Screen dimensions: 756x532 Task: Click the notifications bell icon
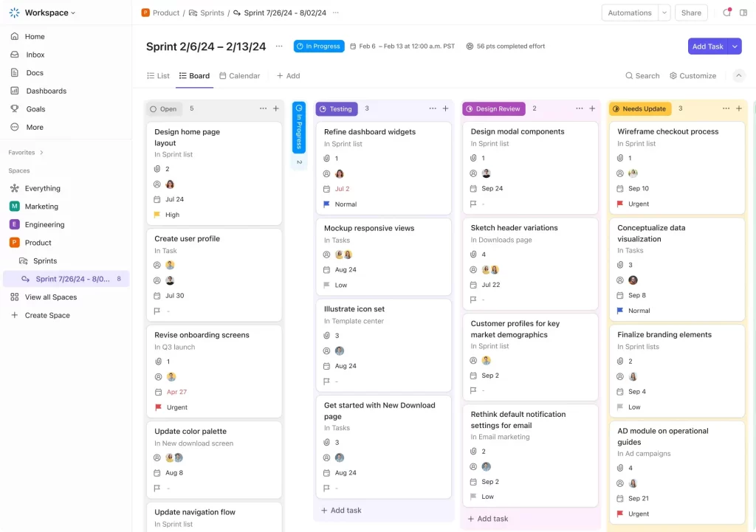pos(726,13)
